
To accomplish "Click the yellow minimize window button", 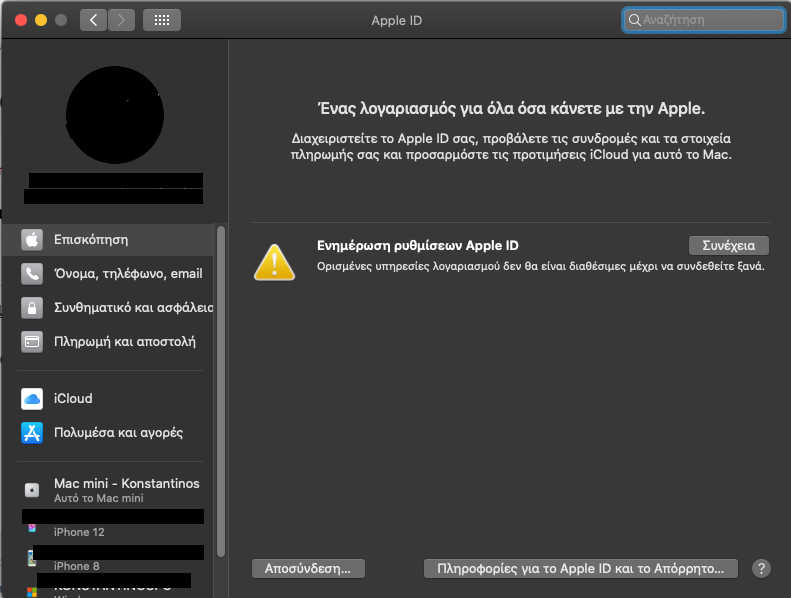I will click(x=41, y=20).
